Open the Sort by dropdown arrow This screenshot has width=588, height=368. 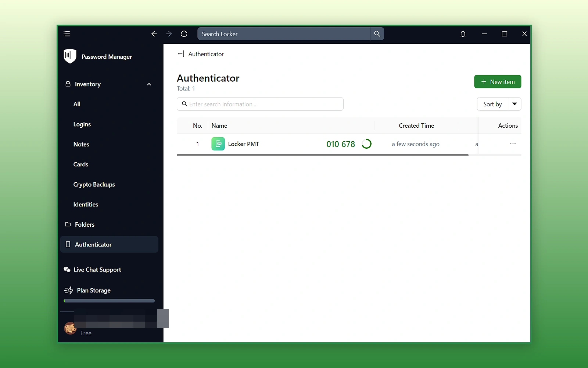pos(514,104)
